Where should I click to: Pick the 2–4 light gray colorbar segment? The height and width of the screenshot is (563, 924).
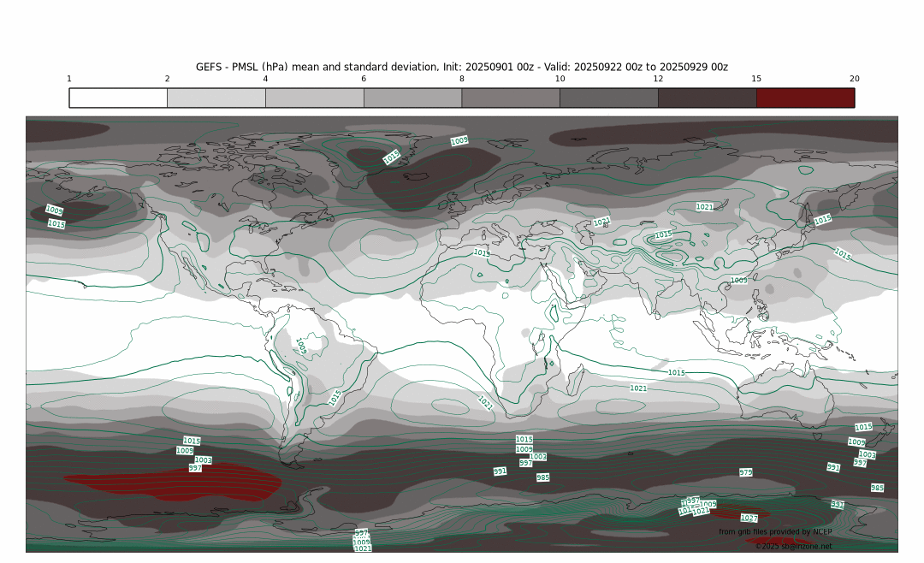coord(216,98)
